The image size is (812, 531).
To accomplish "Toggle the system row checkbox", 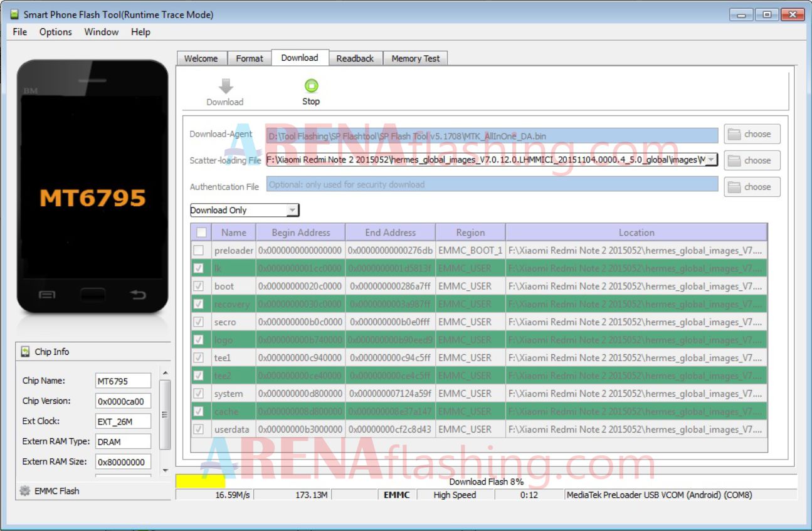I will click(x=199, y=394).
